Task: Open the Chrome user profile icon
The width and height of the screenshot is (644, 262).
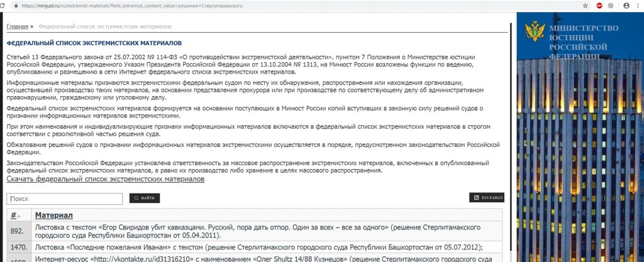Action: 626,5
